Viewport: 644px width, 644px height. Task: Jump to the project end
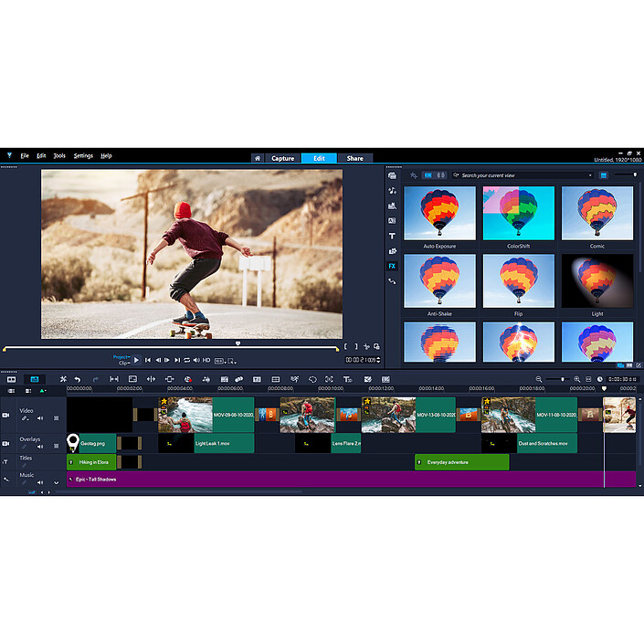[177, 360]
